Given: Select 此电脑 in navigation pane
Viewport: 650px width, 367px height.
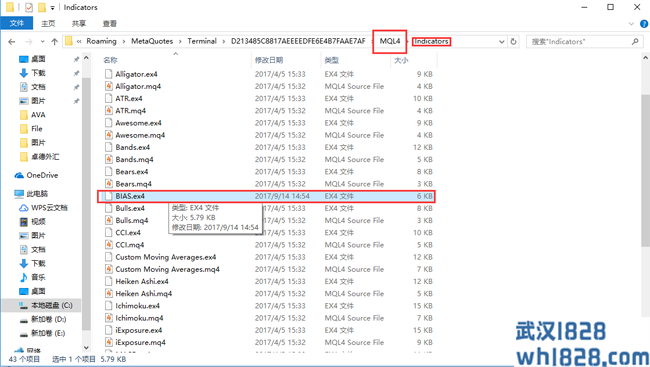Looking at the screenshot, I should [x=37, y=194].
